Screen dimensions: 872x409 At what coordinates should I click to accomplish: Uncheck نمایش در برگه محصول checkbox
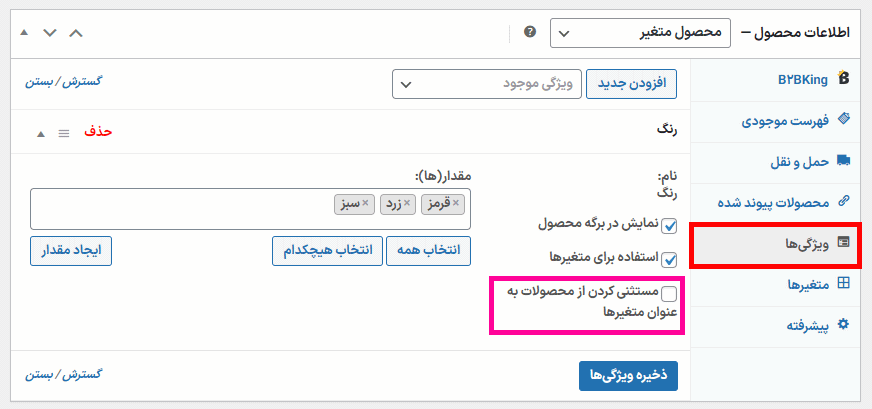[669, 226]
